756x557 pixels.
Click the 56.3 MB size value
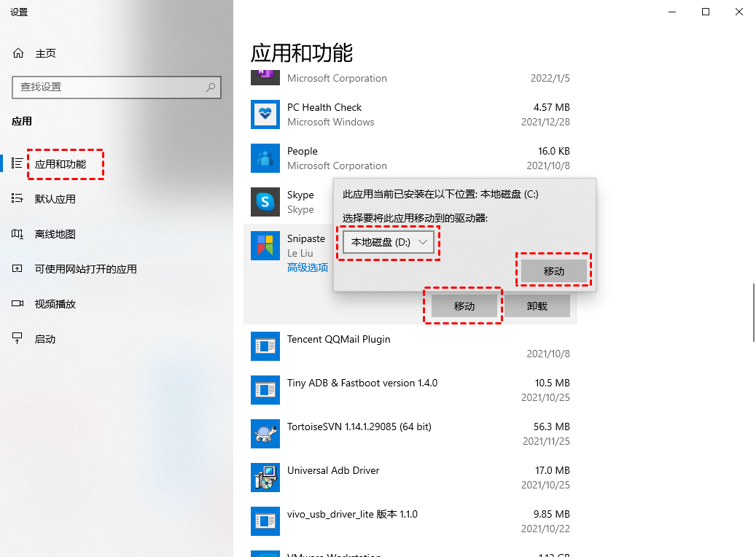(x=552, y=426)
